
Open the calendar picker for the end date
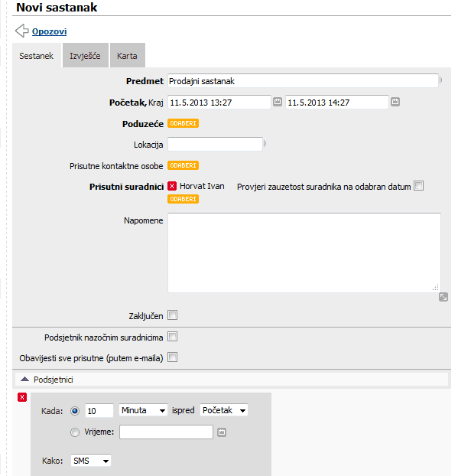(395, 102)
